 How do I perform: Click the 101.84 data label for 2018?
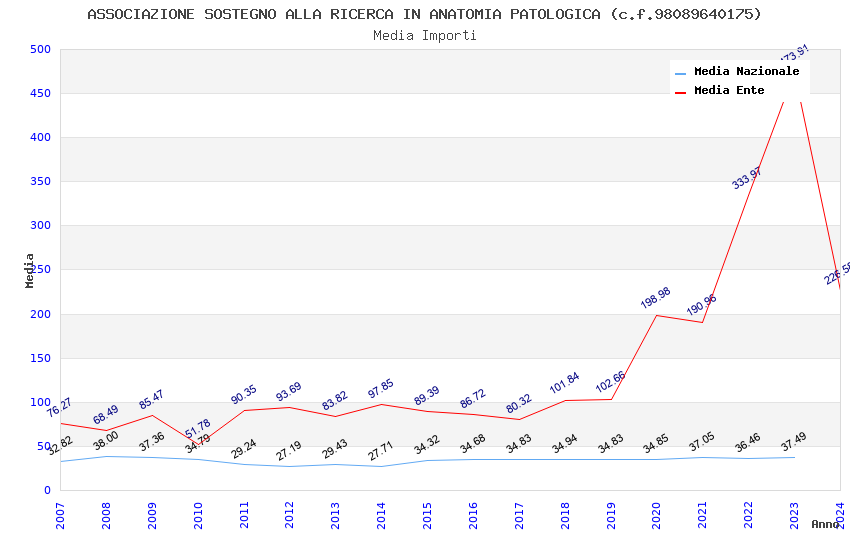[564, 383]
